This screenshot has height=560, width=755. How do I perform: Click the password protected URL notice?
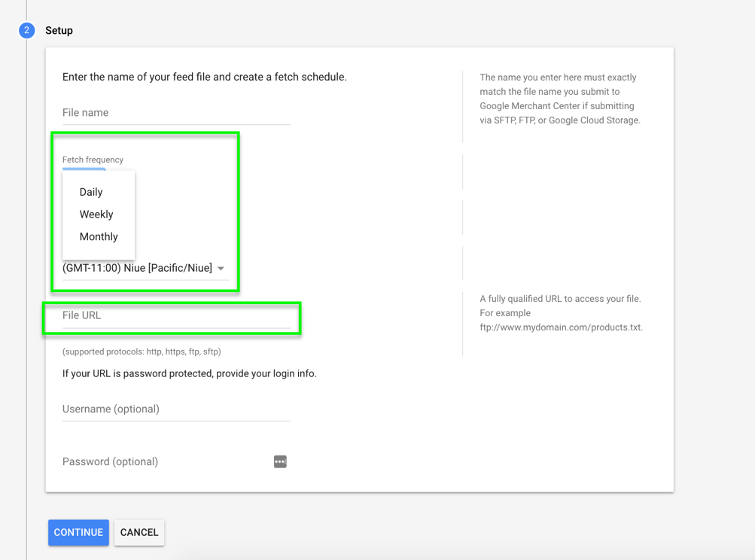(x=190, y=373)
